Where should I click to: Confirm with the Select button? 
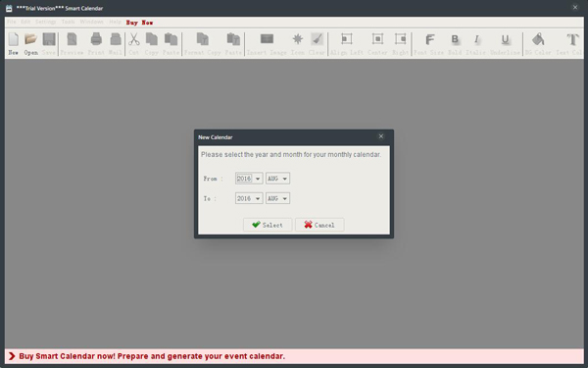pos(268,225)
